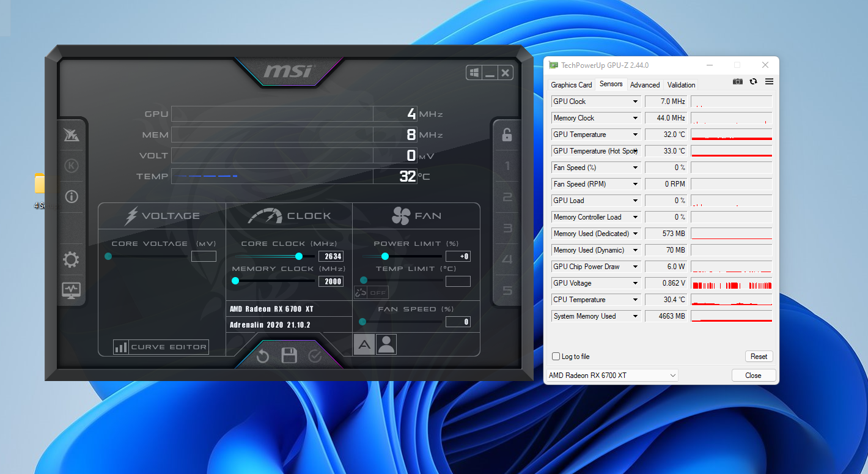Select profile slot 4

pos(507,259)
